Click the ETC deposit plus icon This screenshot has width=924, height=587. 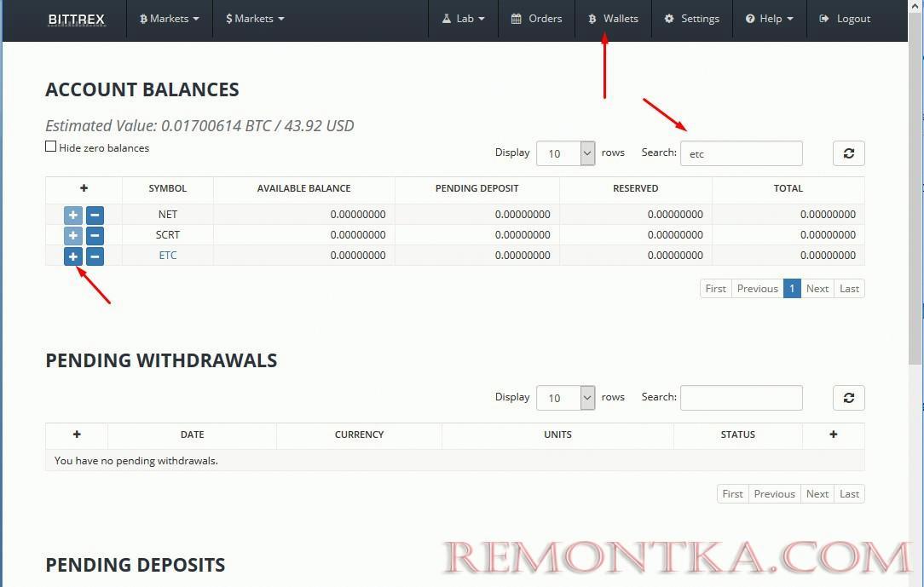73,256
